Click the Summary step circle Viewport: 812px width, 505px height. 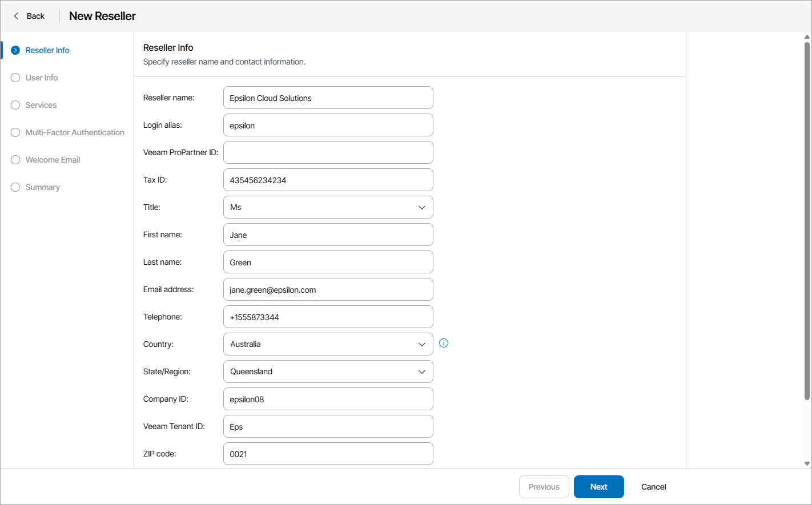15,187
